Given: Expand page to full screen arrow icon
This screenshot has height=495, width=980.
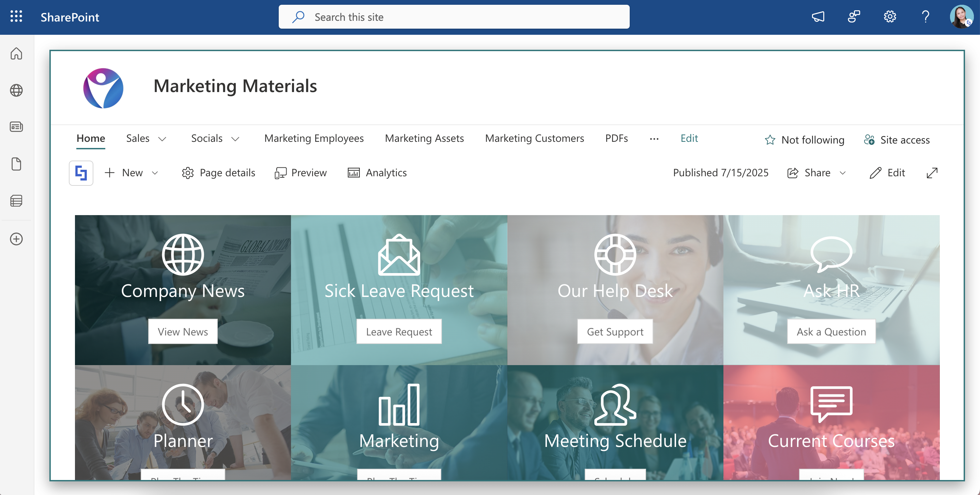Looking at the screenshot, I should pos(932,173).
